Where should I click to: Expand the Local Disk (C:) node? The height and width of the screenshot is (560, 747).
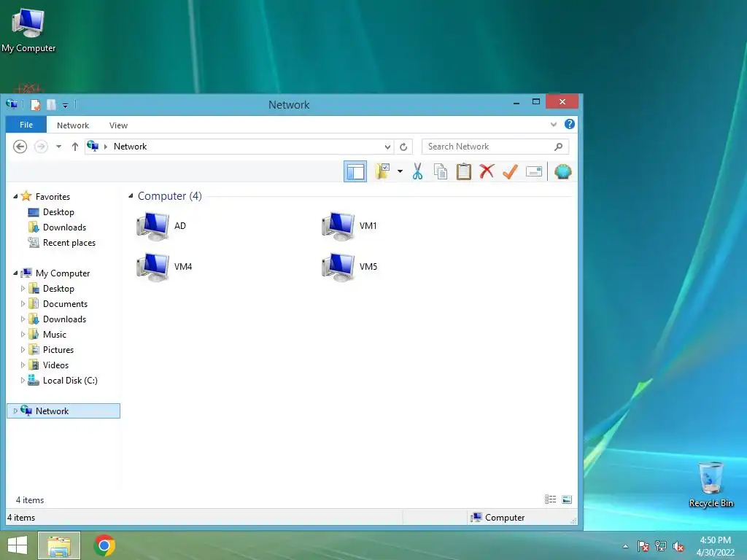23,380
